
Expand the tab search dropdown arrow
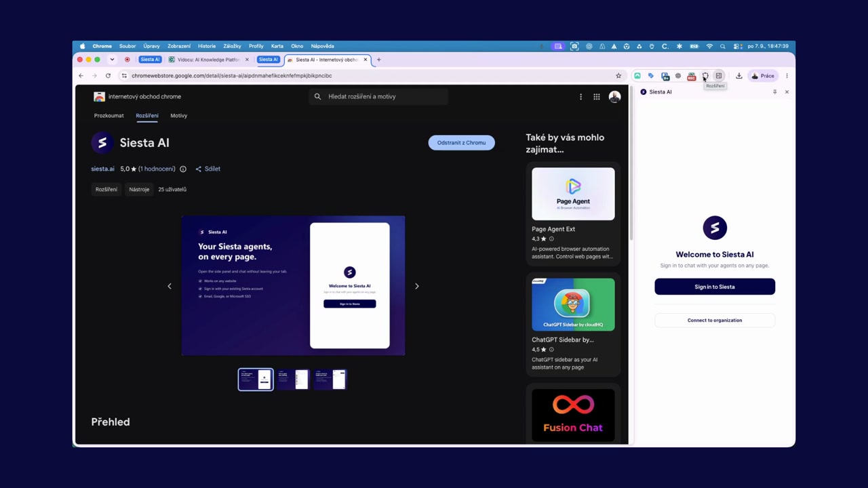point(112,60)
